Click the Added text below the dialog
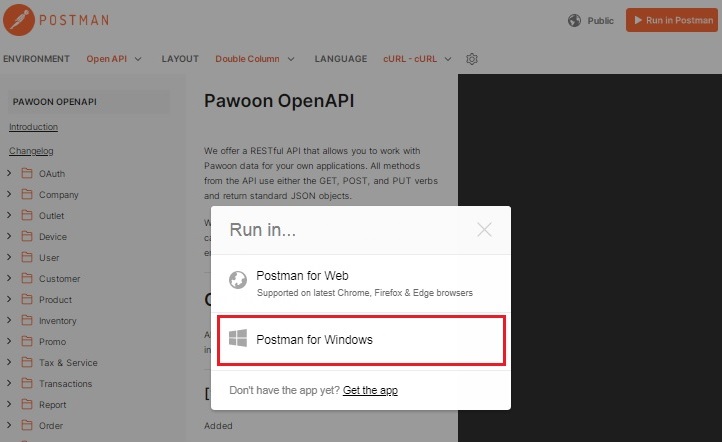This screenshot has height=442, width=722. [x=218, y=425]
